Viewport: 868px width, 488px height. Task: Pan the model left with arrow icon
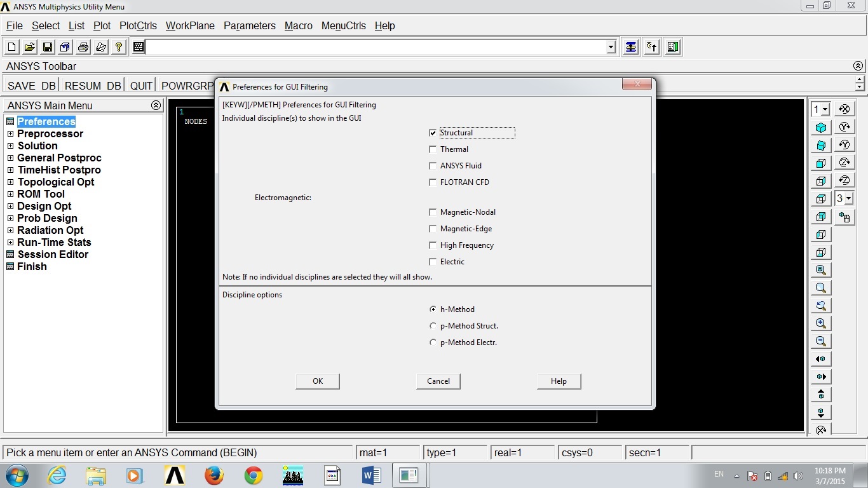click(821, 358)
